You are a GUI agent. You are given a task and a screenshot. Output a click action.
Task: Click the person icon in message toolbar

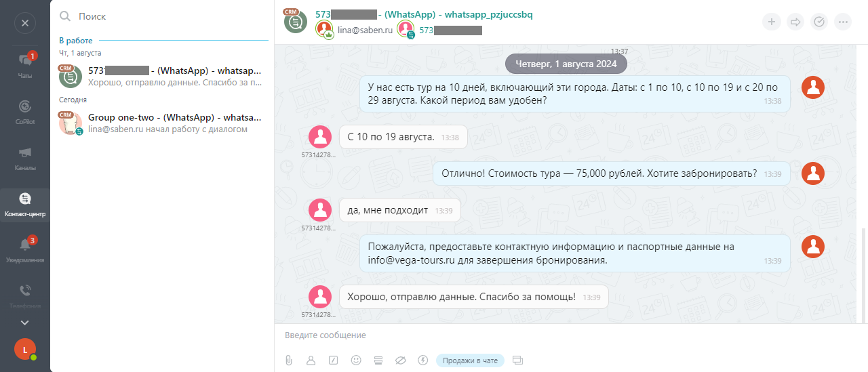pos(311,360)
